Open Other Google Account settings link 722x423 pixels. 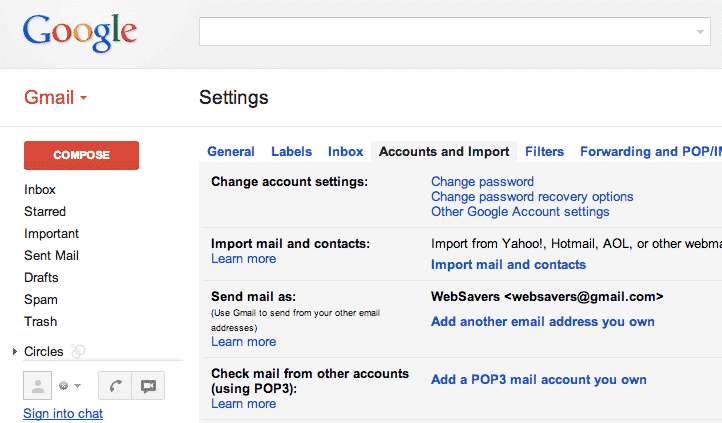(x=520, y=212)
